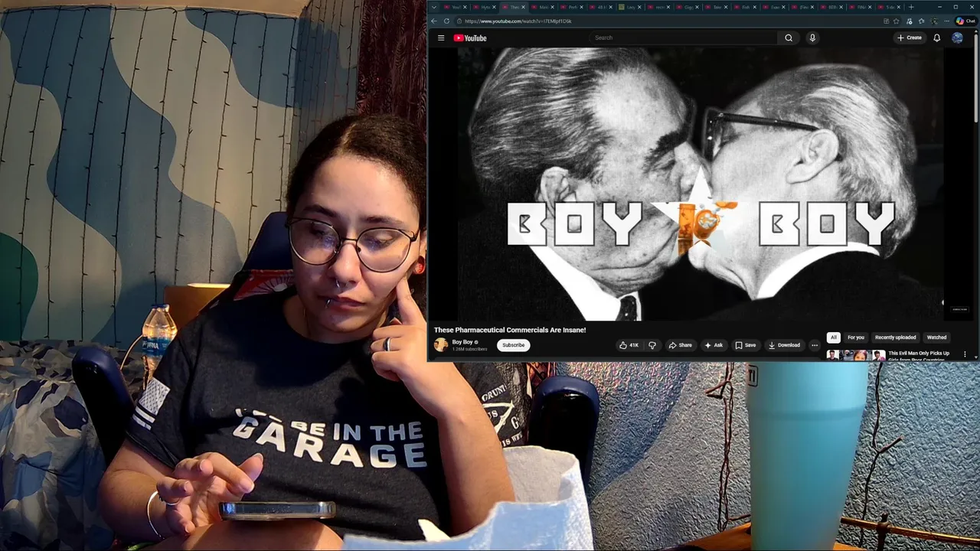
Task: Select the 'Watched' filter chip
Action: tap(937, 337)
